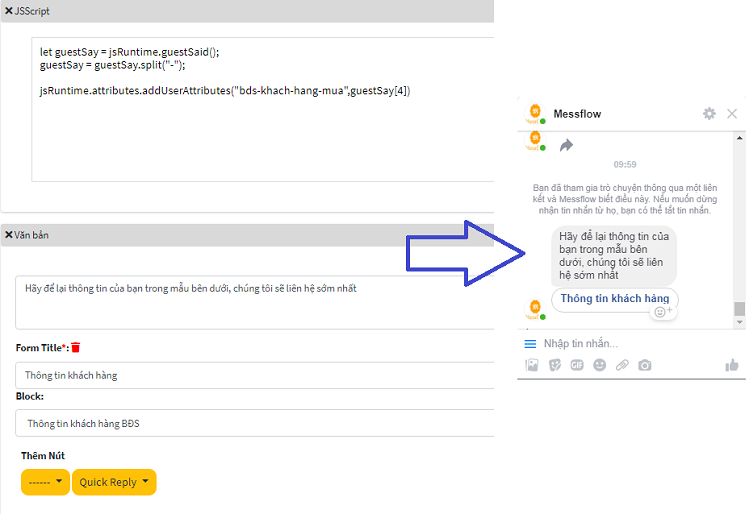This screenshot has width=749, height=514.
Task: Click the Văn bản message text area
Action: click(255, 302)
